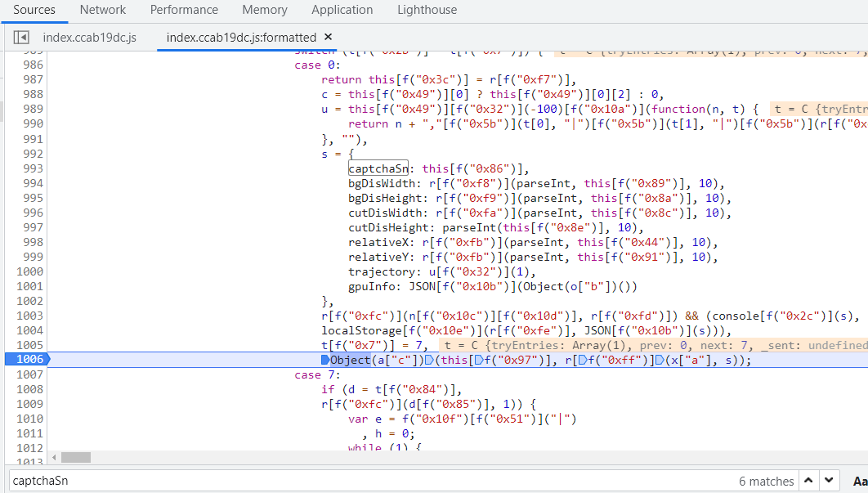Click line number 1005 in gutter

point(29,345)
